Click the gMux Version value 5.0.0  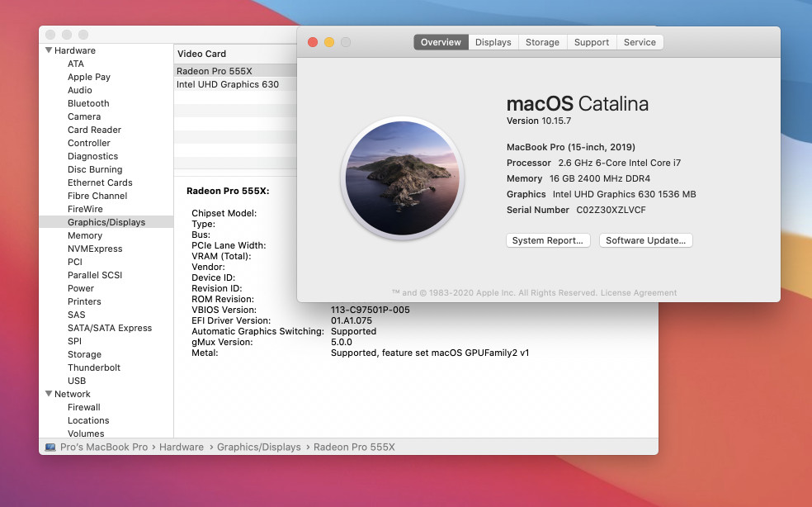[342, 342]
